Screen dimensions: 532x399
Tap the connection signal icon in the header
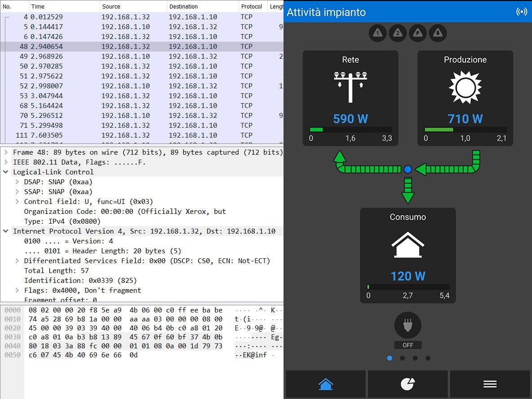click(522, 12)
